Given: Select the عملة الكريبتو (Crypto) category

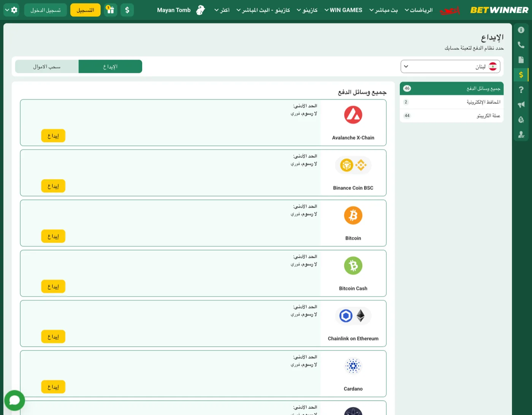Looking at the screenshot, I should tap(451, 116).
